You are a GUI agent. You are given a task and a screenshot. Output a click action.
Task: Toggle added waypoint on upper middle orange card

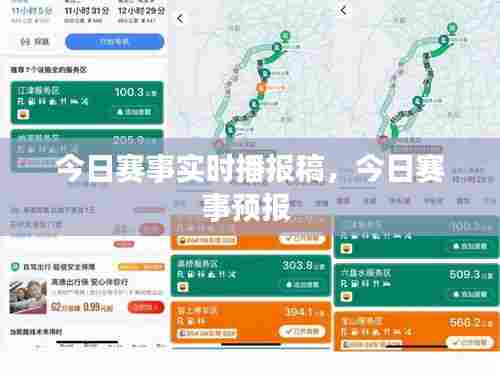[x=302, y=238]
